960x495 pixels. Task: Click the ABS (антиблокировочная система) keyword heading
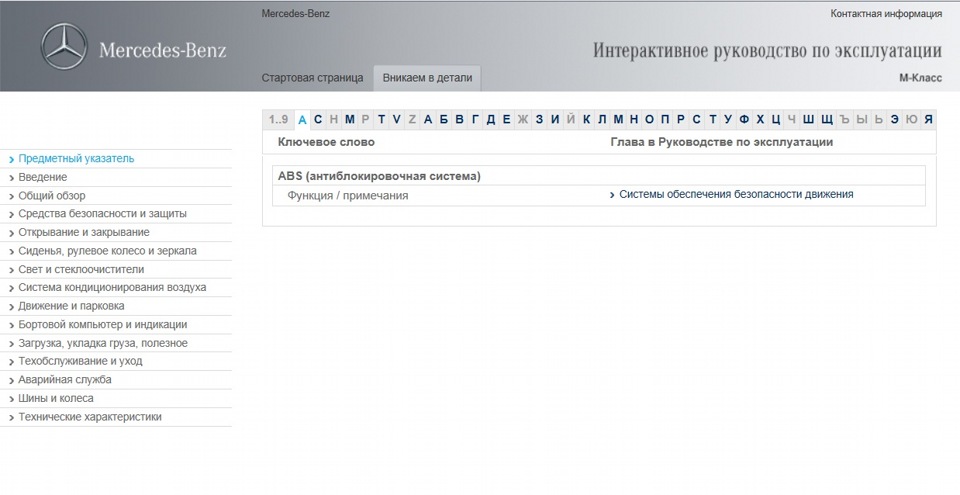coord(379,176)
